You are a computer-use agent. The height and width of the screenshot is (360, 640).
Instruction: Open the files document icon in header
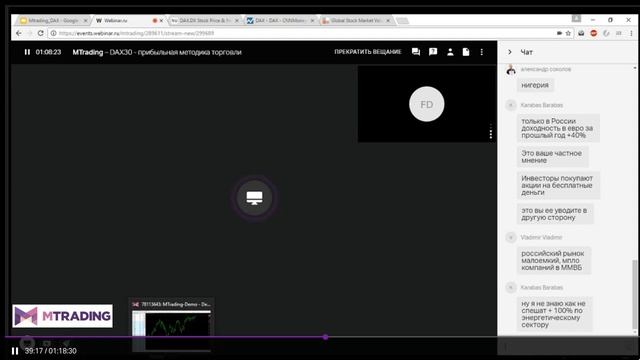[x=466, y=52]
